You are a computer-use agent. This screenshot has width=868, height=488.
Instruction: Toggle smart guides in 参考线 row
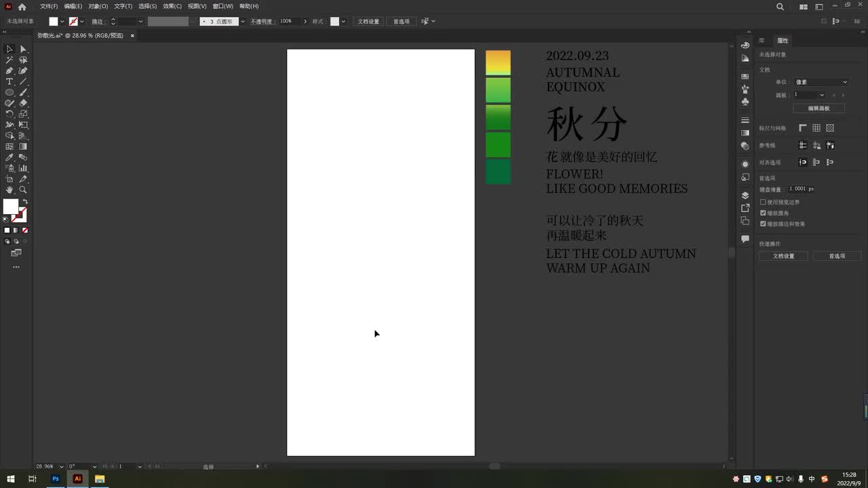(830, 145)
